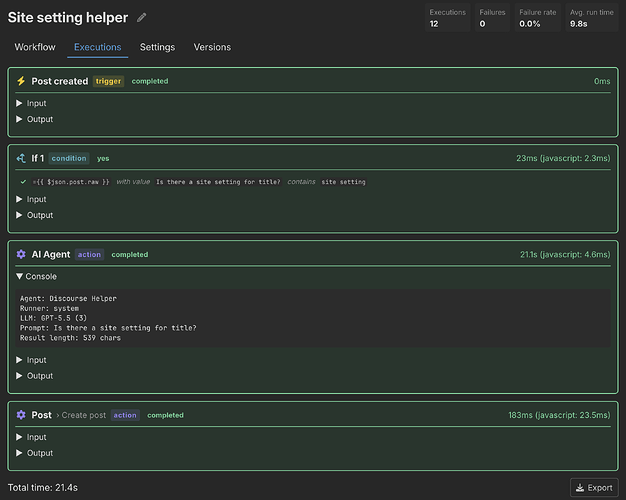626x500 pixels.
Task: Click the yellow trigger badge
Action: [x=108, y=81]
